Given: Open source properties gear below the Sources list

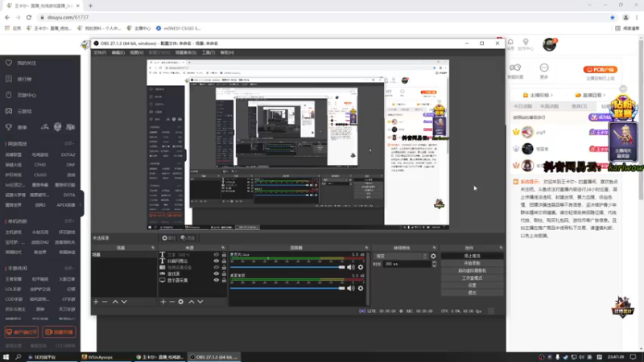Looking at the screenshot, I should (x=180, y=302).
